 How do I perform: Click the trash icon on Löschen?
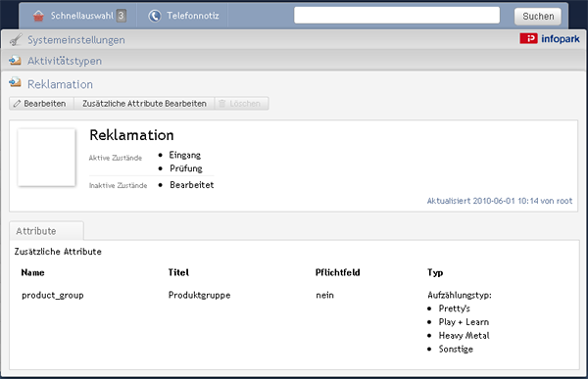(222, 104)
